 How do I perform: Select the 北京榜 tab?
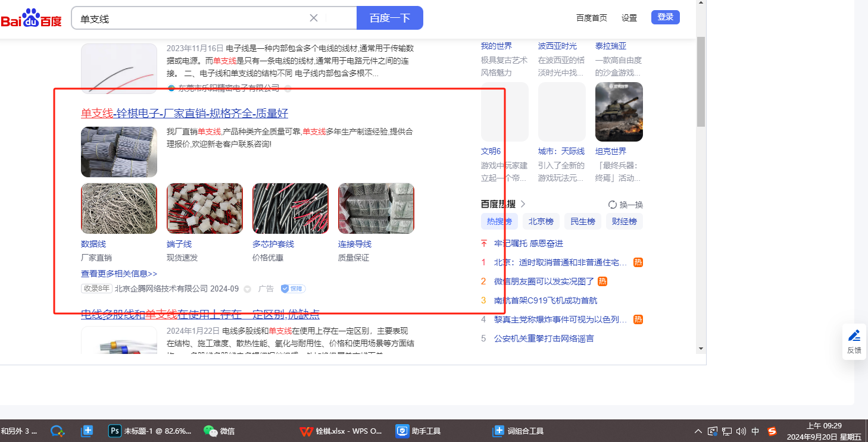pyautogui.click(x=541, y=221)
